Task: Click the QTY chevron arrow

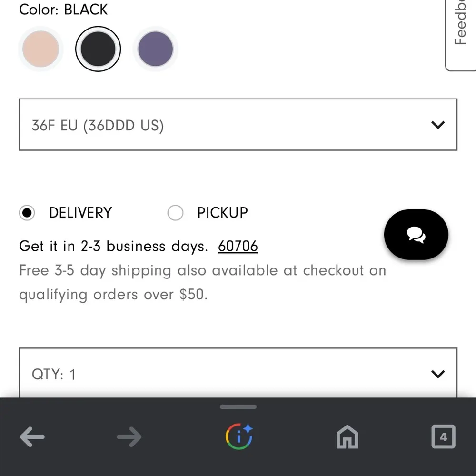Action: pyautogui.click(x=437, y=374)
